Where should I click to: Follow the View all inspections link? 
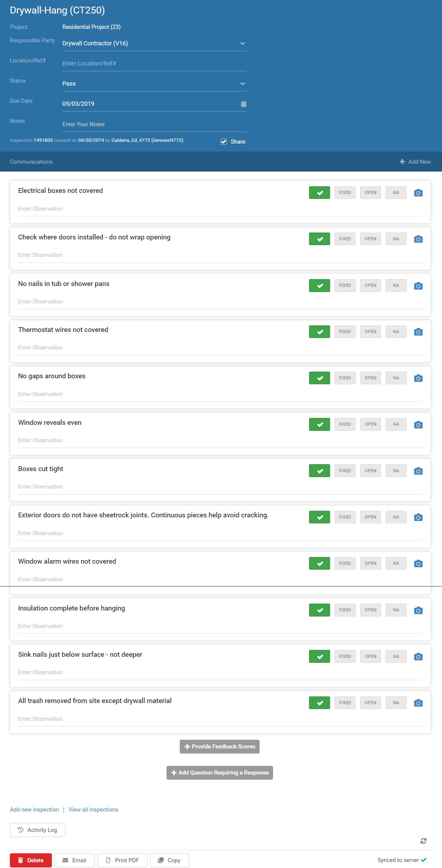(x=93, y=809)
